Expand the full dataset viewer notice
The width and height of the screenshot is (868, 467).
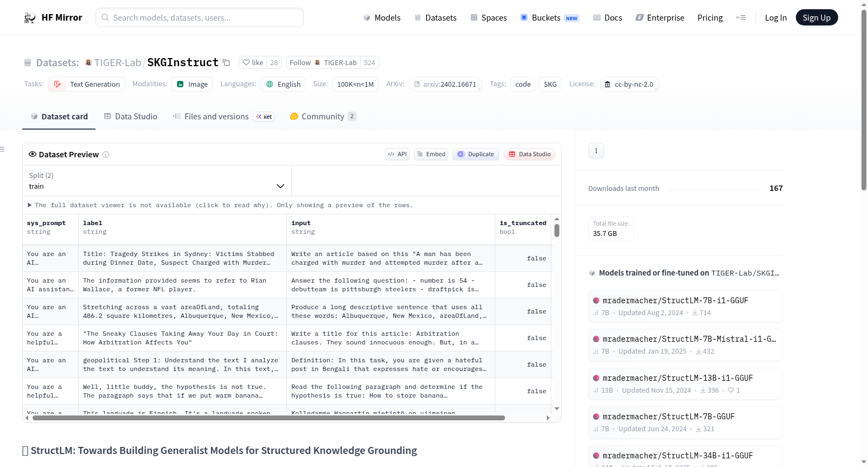[221, 205]
